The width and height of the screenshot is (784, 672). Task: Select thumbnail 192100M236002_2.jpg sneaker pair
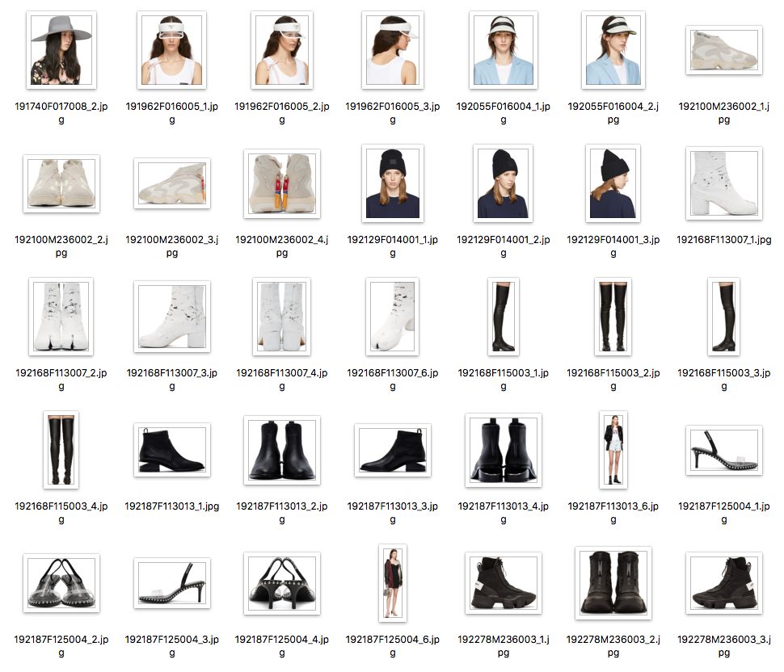61,183
